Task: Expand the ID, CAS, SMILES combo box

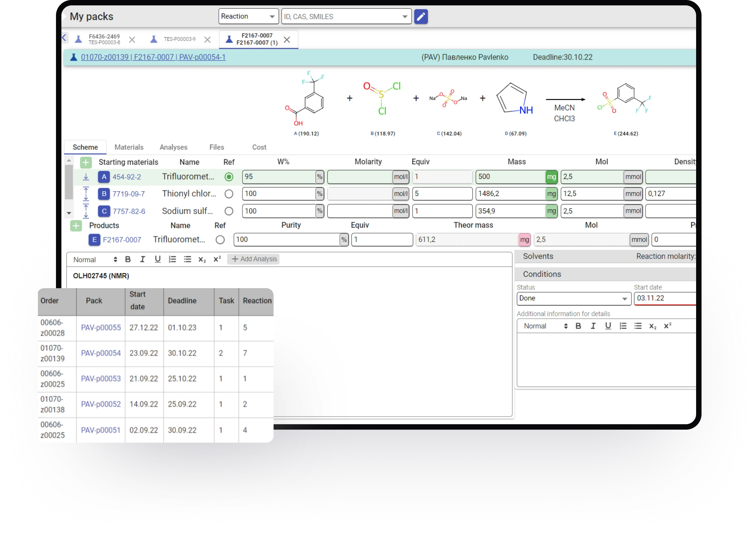Action: coord(405,17)
